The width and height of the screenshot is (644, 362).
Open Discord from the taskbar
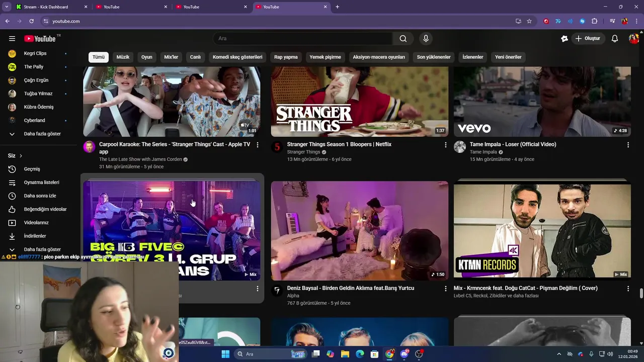pyautogui.click(x=405, y=354)
